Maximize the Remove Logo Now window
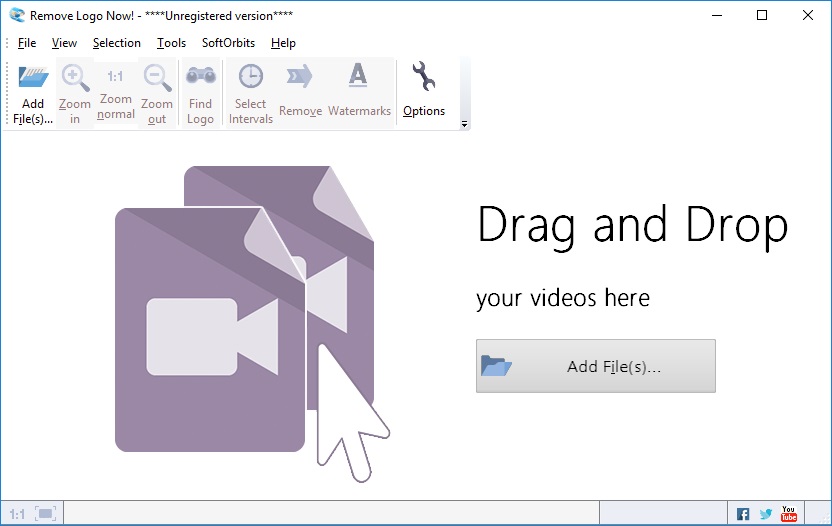The image size is (832, 526). (x=762, y=15)
